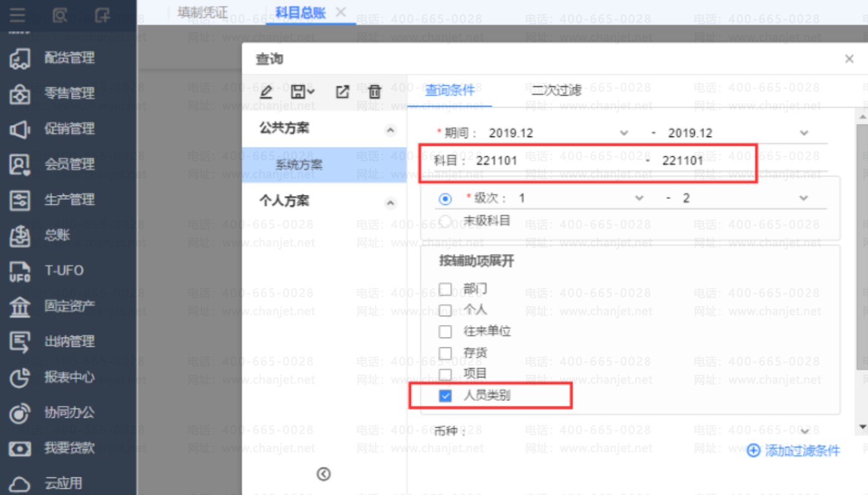Check the 部门 checkbox
Image resolution: width=868 pixels, height=495 pixels.
pyautogui.click(x=445, y=289)
